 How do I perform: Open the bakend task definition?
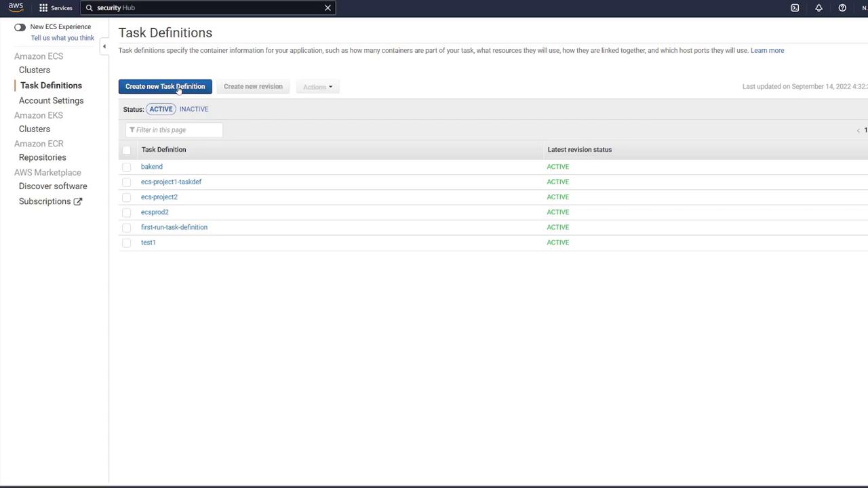pyautogui.click(x=152, y=167)
